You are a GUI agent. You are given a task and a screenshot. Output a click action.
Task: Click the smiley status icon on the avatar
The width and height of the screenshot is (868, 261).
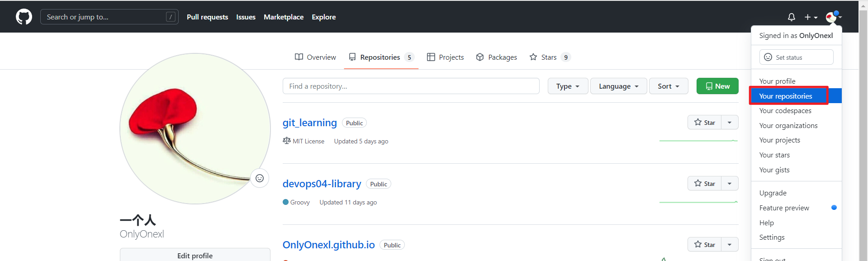[x=260, y=178]
